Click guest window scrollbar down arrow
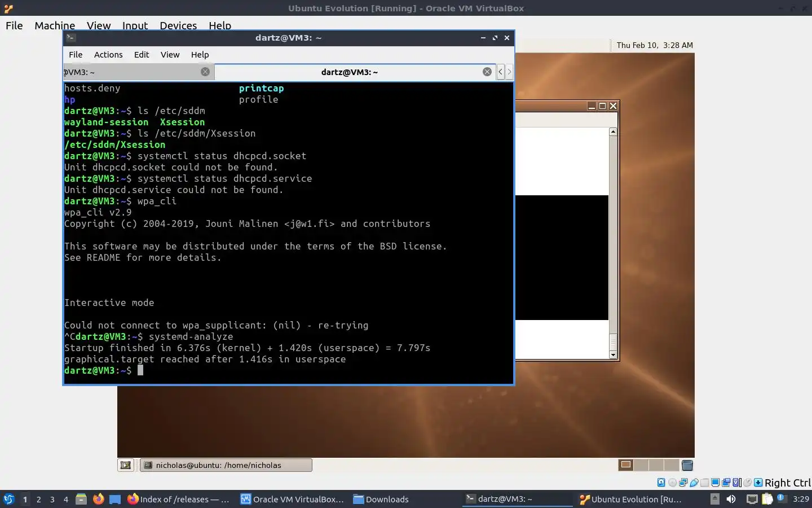 (x=613, y=354)
